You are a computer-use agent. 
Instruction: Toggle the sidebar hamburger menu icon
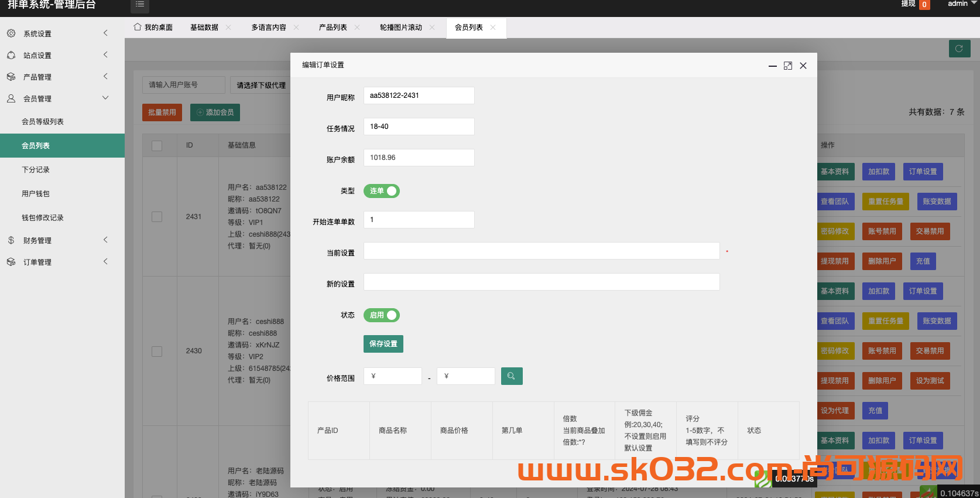pyautogui.click(x=139, y=5)
